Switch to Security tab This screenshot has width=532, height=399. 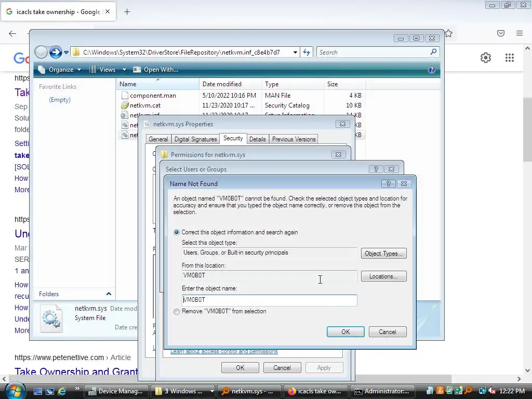point(233,138)
